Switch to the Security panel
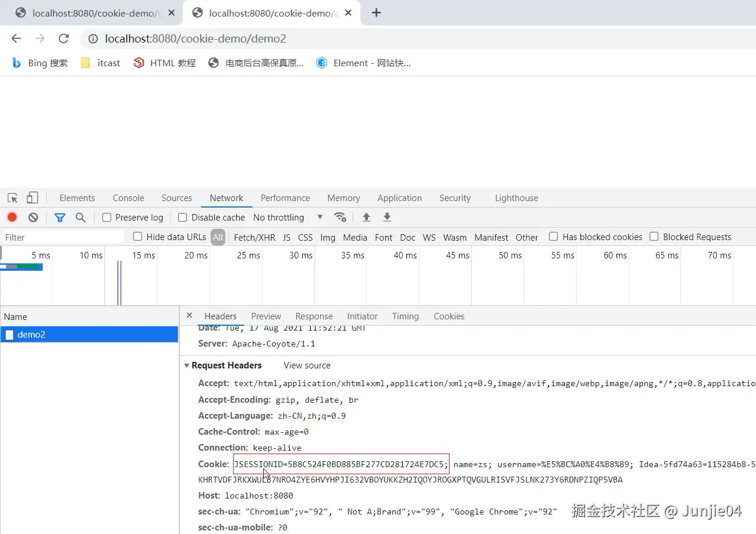Screen dimensions: 756x534 455,198
